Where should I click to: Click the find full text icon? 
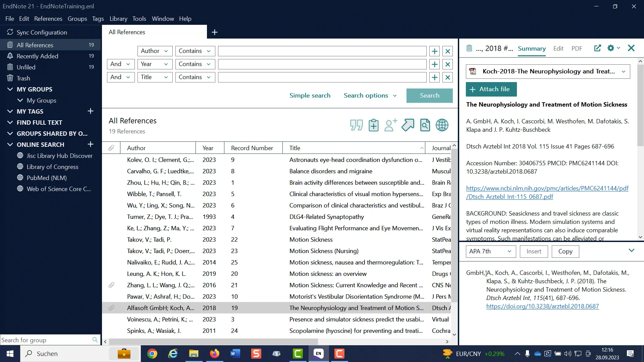425,125
